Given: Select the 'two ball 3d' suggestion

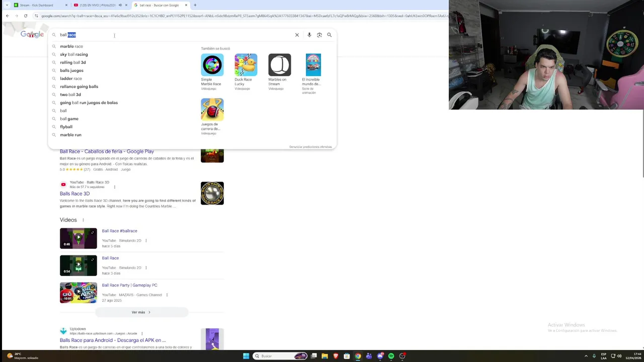Looking at the screenshot, I should click(x=70, y=95).
